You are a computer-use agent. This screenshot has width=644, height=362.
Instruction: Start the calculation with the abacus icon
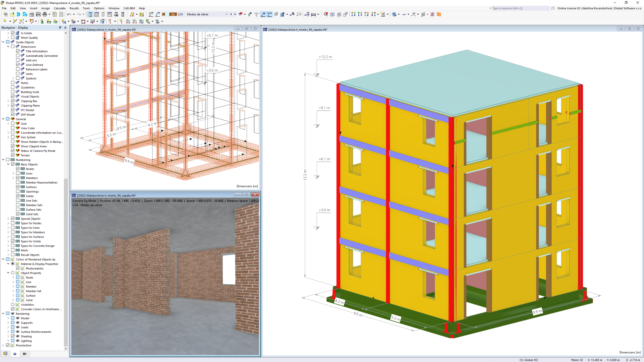313,14
